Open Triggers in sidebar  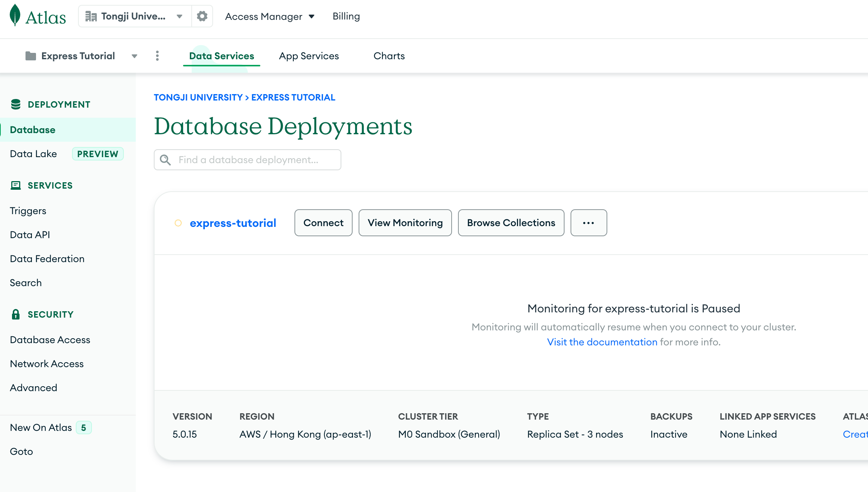click(x=28, y=211)
